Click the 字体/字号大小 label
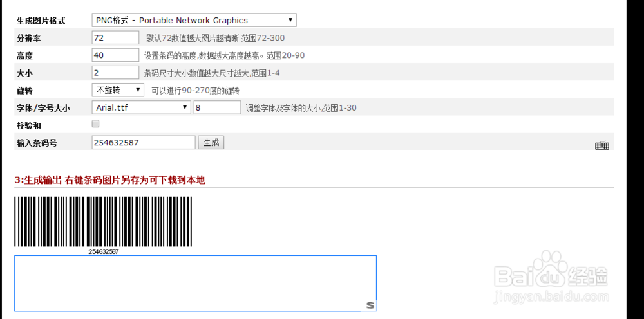644x319 pixels. [x=43, y=109]
